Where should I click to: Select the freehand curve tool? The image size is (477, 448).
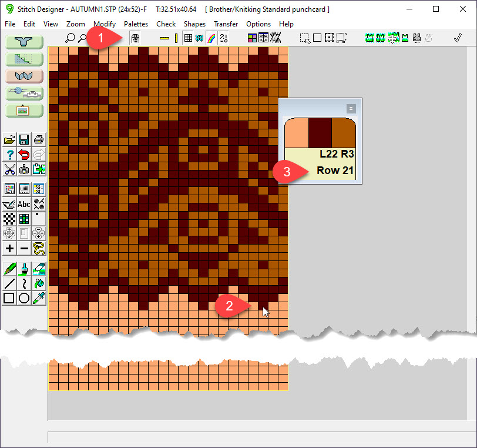tap(24, 283)
